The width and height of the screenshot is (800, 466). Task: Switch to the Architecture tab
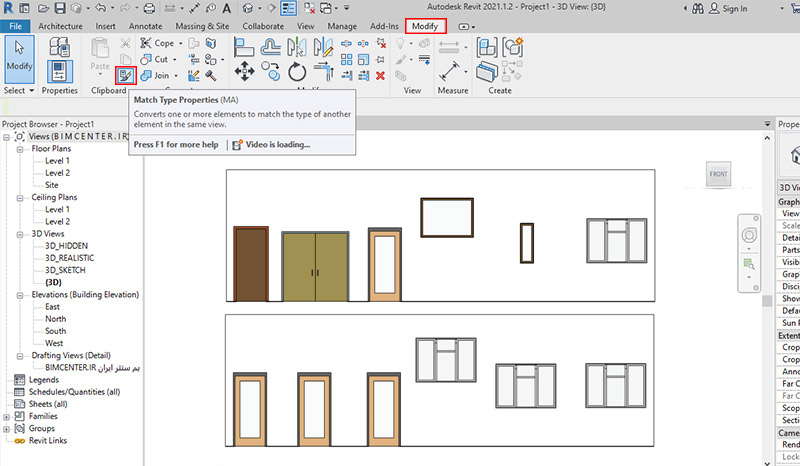60,26
